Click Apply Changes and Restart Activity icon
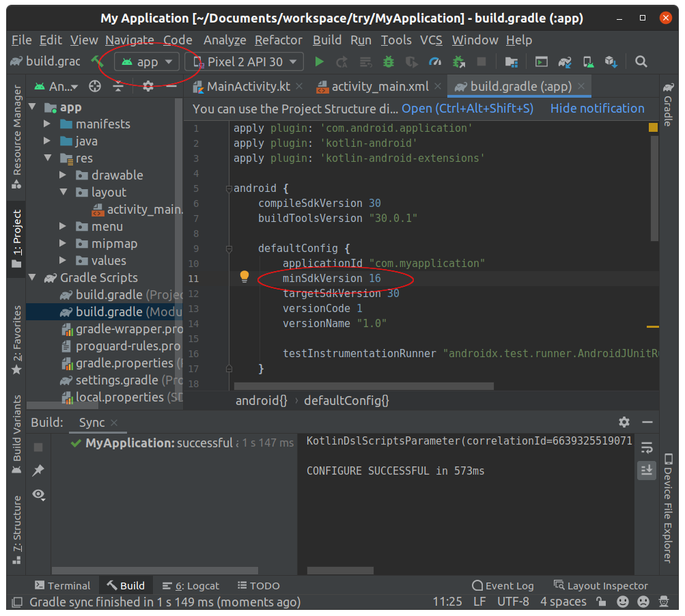Screen dimensions: 685x616 coord(342,62)
